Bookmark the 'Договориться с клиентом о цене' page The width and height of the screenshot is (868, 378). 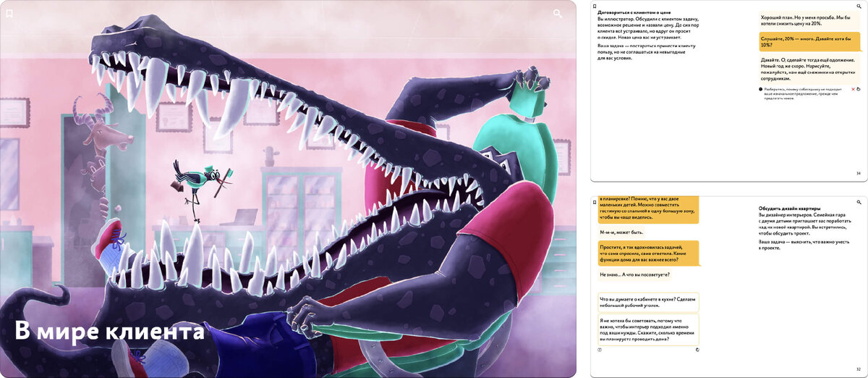pos(595,7)
